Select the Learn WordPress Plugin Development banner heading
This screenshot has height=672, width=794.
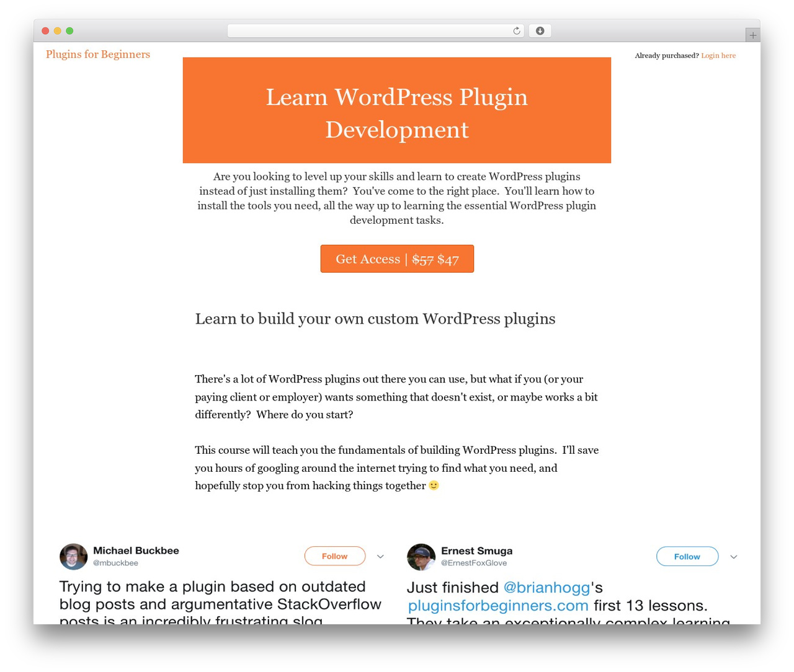[x=397, y=113]
